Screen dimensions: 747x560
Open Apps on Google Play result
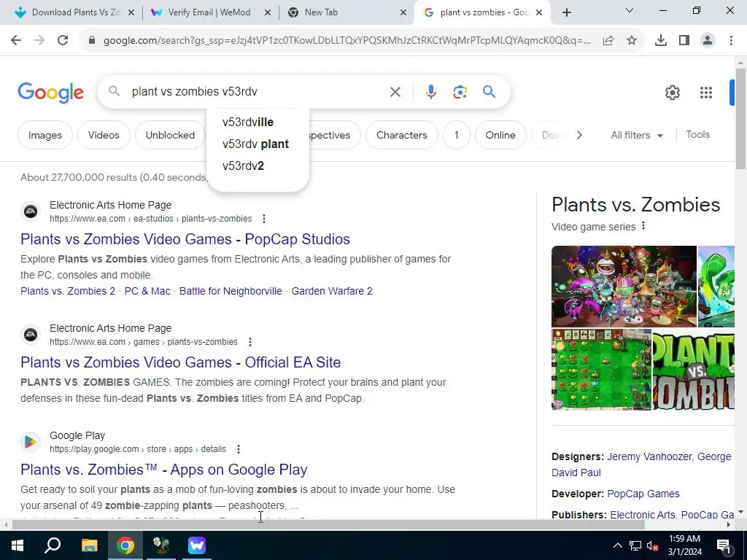click(164, 470)
